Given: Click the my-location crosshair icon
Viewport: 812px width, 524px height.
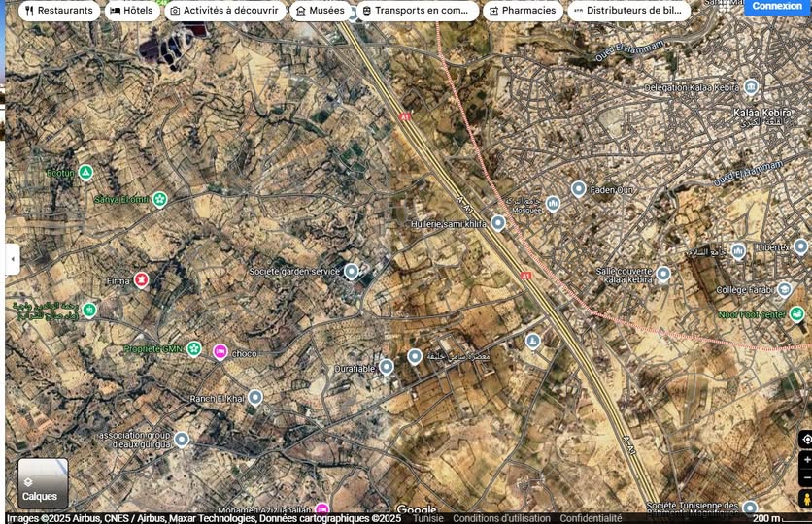Looking at the screenshot, I should (x=805, y=440).
